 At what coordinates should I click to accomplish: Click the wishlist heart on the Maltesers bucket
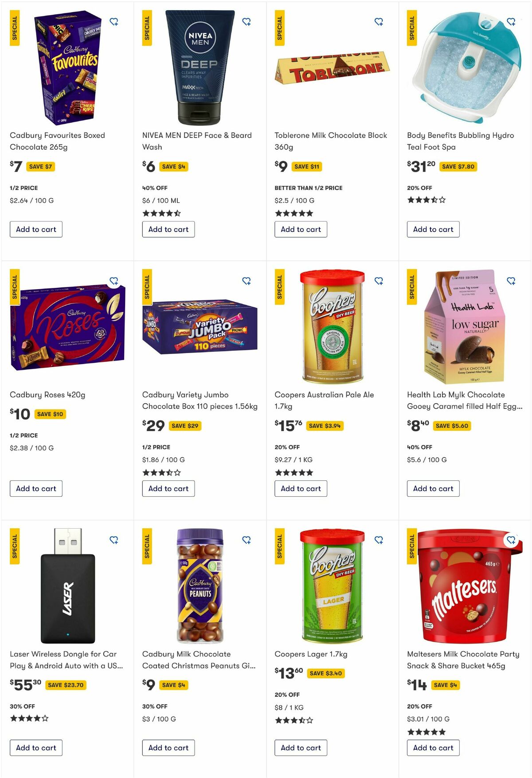(512, 540)
